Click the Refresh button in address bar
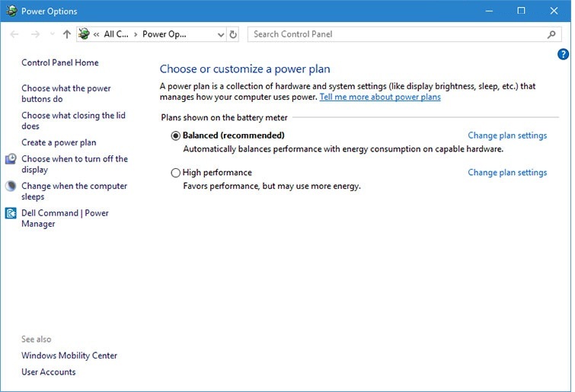 (x=233, y=34)
